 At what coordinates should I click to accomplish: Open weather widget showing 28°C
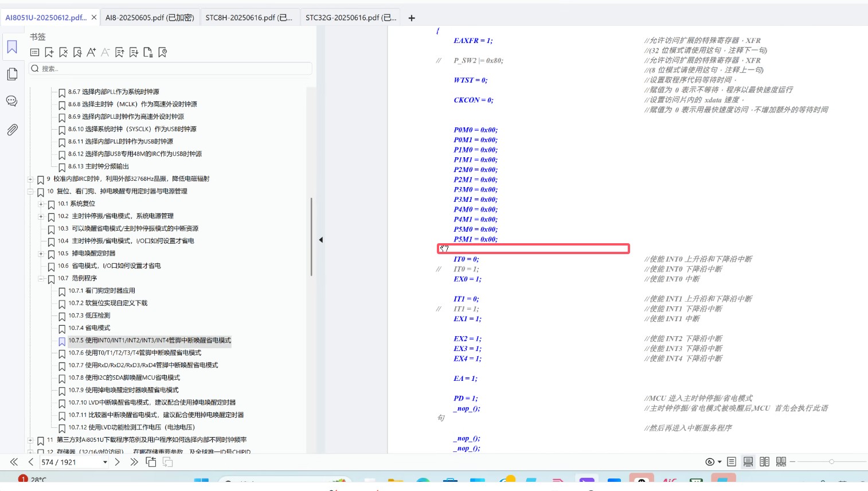32,480
